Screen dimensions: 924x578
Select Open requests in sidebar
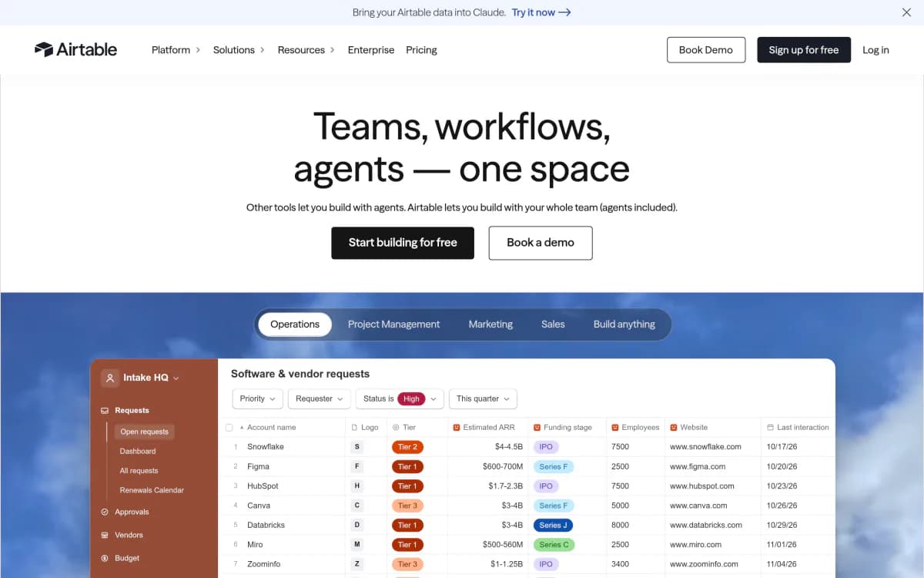(144, 432)
